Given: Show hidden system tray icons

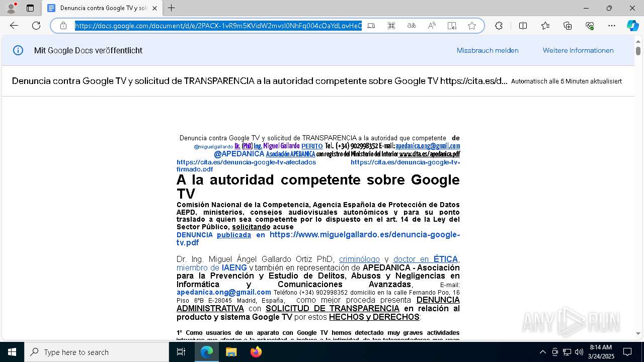Looking at the screenshot, I should [542, 352].
